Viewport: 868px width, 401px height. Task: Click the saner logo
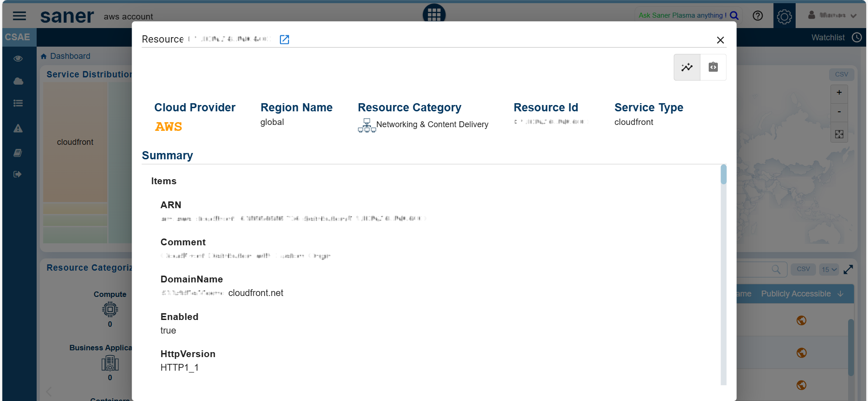point(67,16)
